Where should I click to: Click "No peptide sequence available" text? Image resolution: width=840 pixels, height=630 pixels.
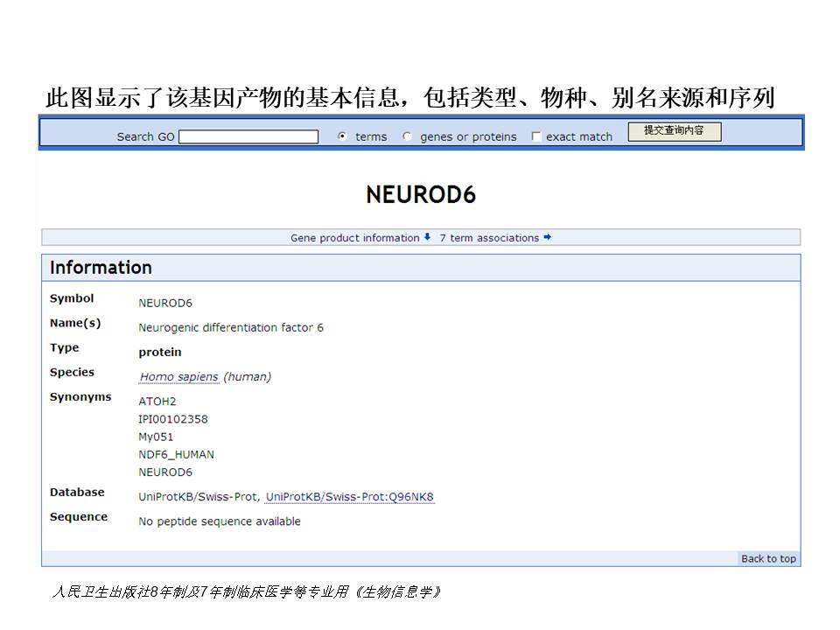click(220, 521)
